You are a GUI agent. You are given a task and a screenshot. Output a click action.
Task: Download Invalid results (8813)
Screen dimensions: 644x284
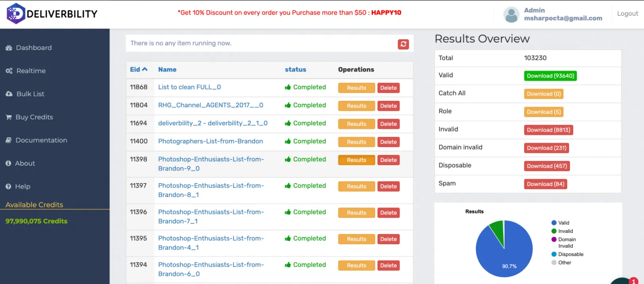pyautogui.click(x=548, y=130)
